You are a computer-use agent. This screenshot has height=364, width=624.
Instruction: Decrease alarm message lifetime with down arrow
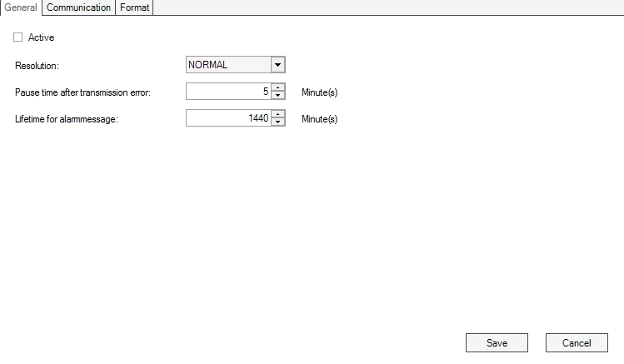pos(278,122)
